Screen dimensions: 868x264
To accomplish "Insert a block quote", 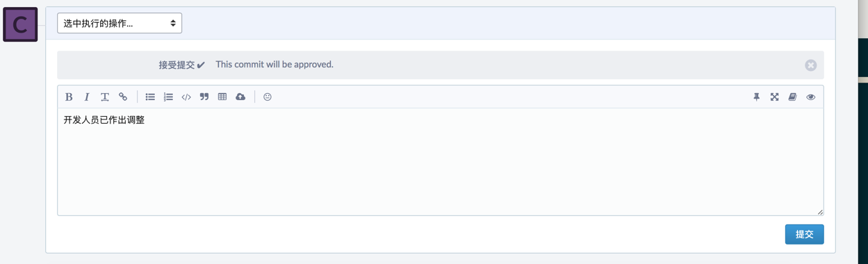I will (204, 97).
